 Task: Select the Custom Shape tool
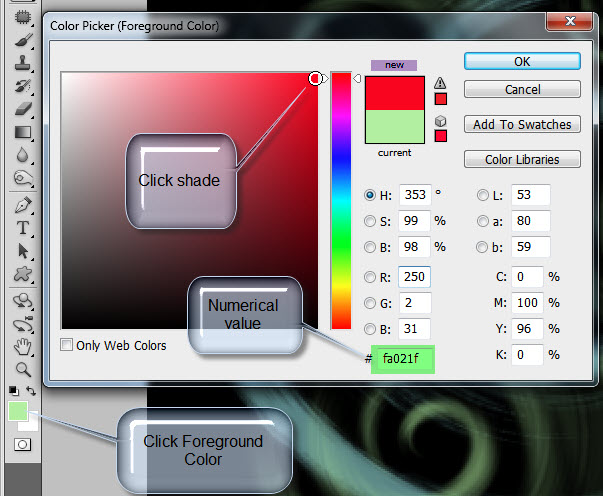(x=23, y=274)
